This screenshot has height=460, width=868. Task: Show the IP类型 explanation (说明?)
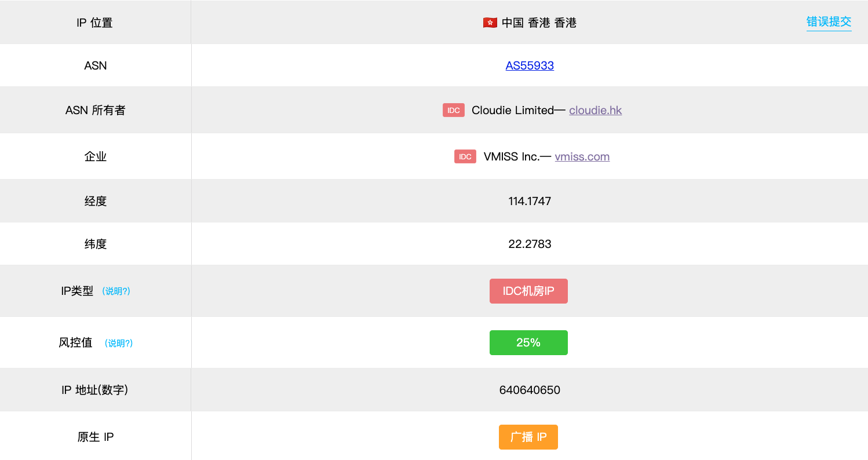[x=116, y=291]
